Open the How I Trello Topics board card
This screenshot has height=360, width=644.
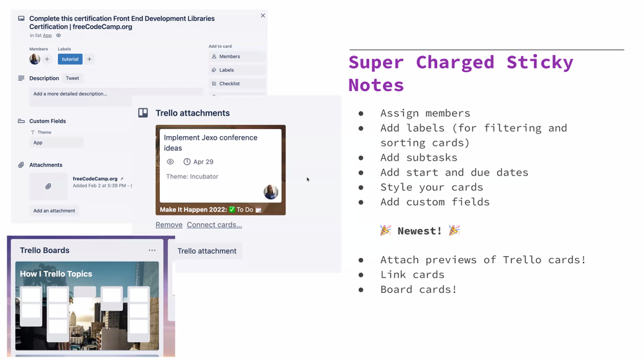pyautogui.click(x=87, y=306)
